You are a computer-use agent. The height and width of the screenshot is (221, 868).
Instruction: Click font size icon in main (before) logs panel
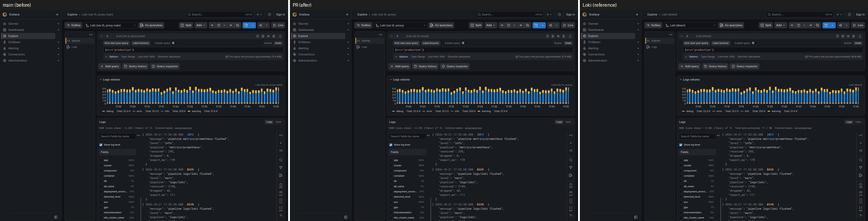281,216
